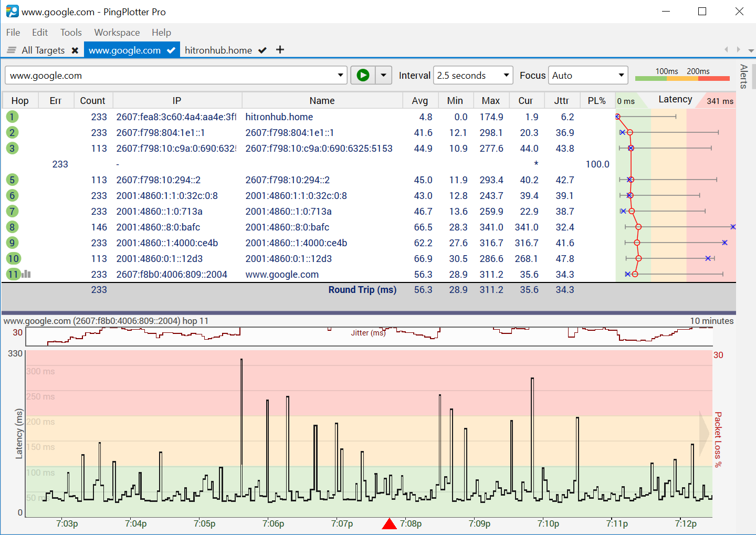Expand the target address dropdown
Screen dimensions: 756x535
[341, 75]
